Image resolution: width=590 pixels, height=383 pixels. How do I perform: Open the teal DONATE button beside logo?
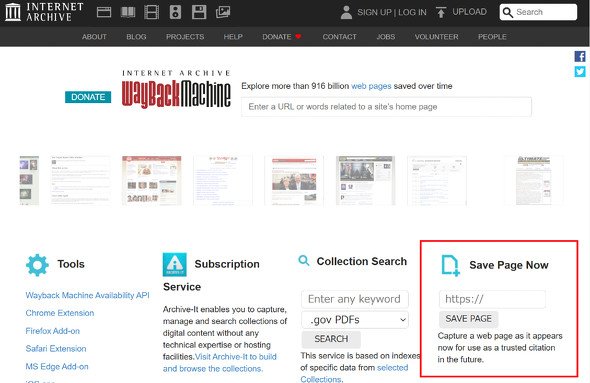(88, 97)
